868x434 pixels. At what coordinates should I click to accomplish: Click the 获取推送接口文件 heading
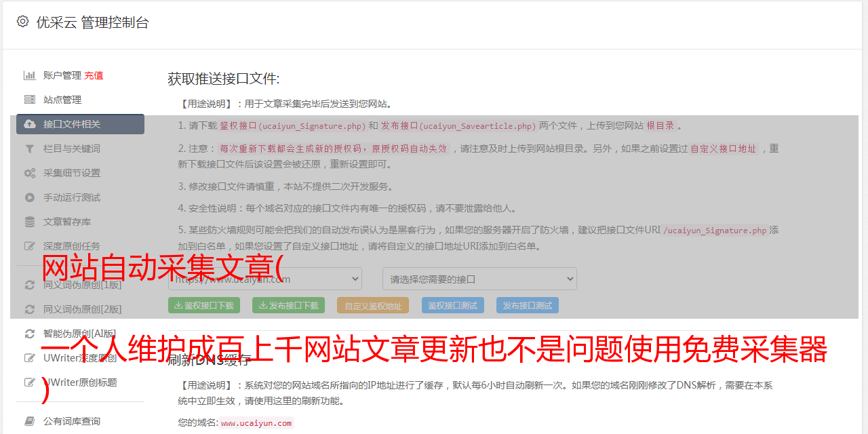pyautogui.click(x=224, y=79)
